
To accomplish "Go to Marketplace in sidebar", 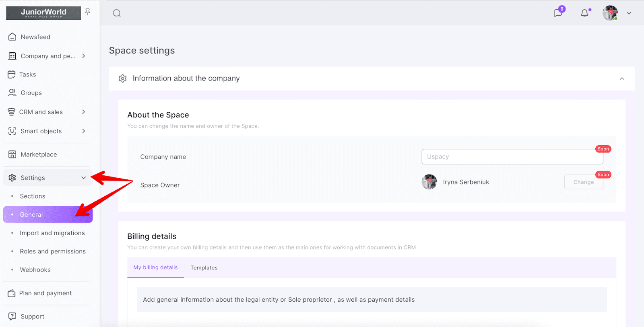I will click(x=39, y=154).
